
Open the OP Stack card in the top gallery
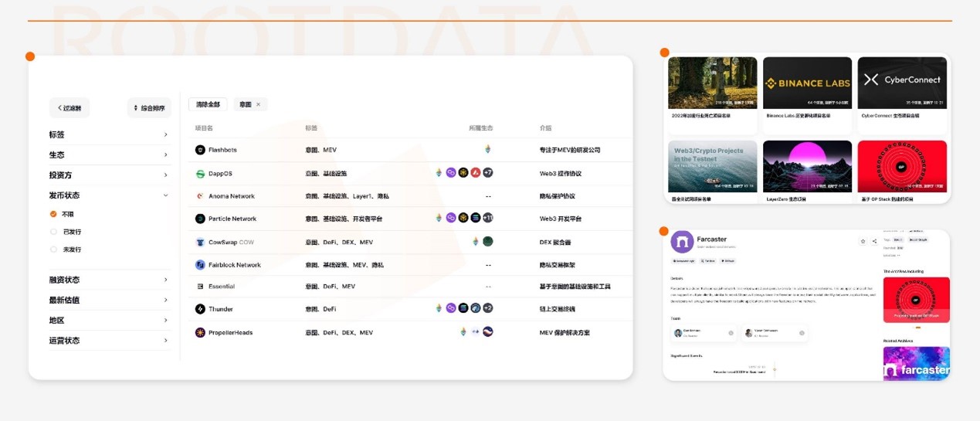coord(902,171)
